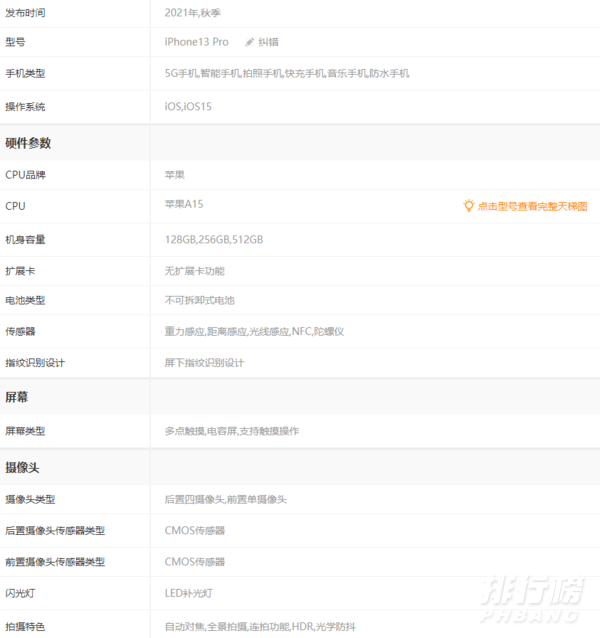Select the 2021年,秋季 release time value
Viewport: 600px width, 638px height.
pos(192,13)
